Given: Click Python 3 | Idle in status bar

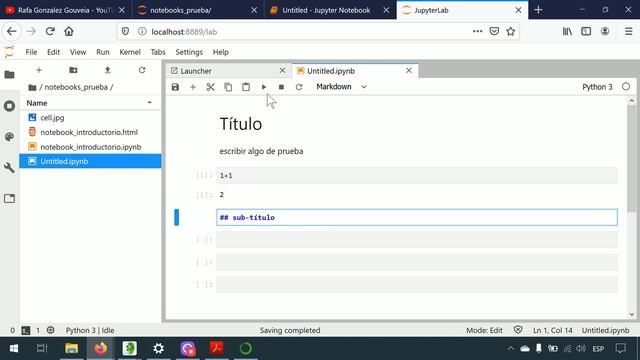Looking at the screenshot, I should (x=90, y=330).
